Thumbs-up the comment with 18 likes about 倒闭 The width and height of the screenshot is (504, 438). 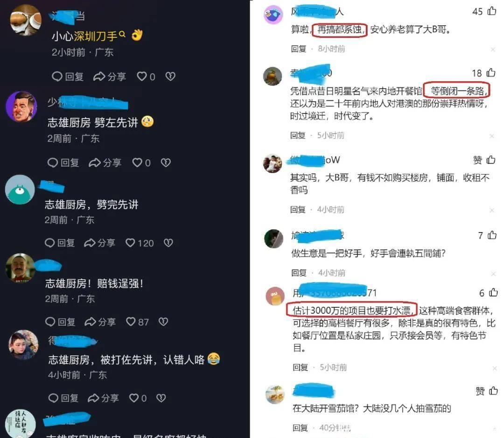tap(491, 73)
